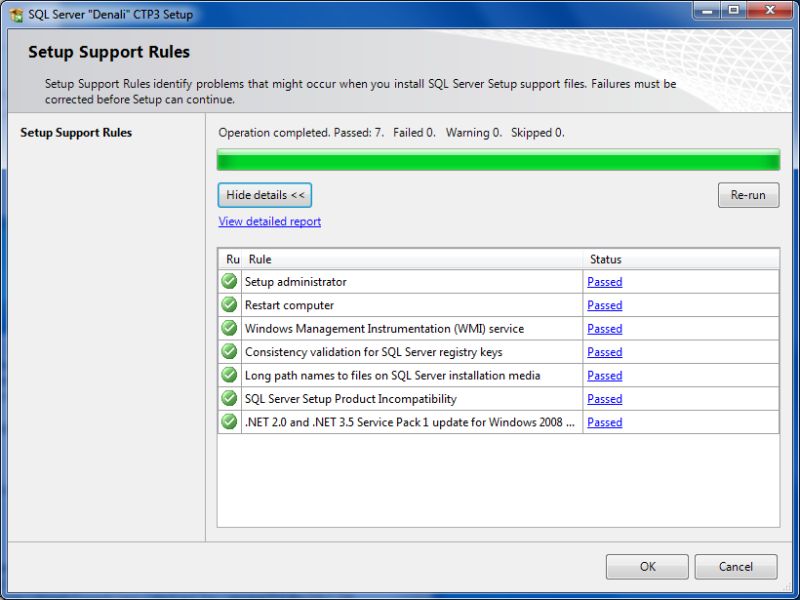Open the Passed result for the .NET 2.0 rule
The image size is (800, 600).
[x=604, y=422]
